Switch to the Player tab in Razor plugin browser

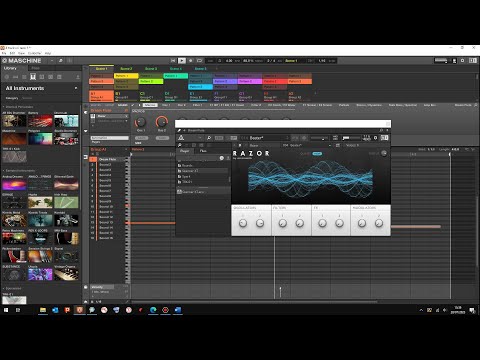(184, 151)
